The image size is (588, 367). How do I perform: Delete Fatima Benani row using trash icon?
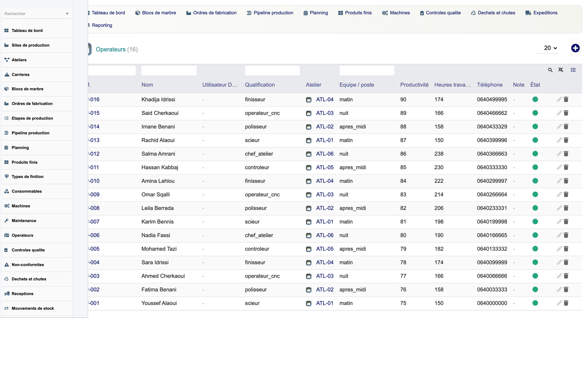click(x=566, y=289)
